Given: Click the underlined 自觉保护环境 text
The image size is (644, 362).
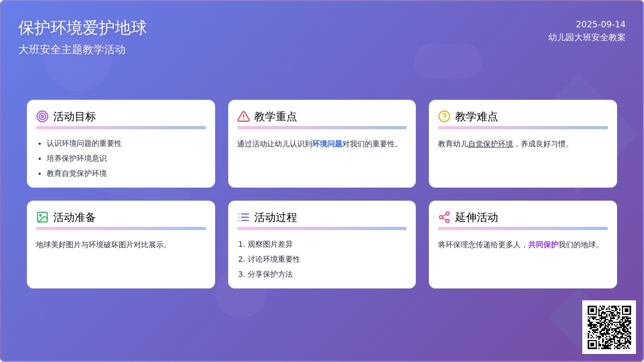Looking at the screenshot, I should pos(491,144).
